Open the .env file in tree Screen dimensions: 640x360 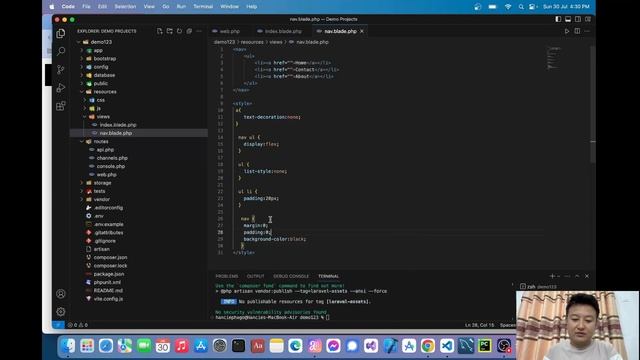[99, 216]
